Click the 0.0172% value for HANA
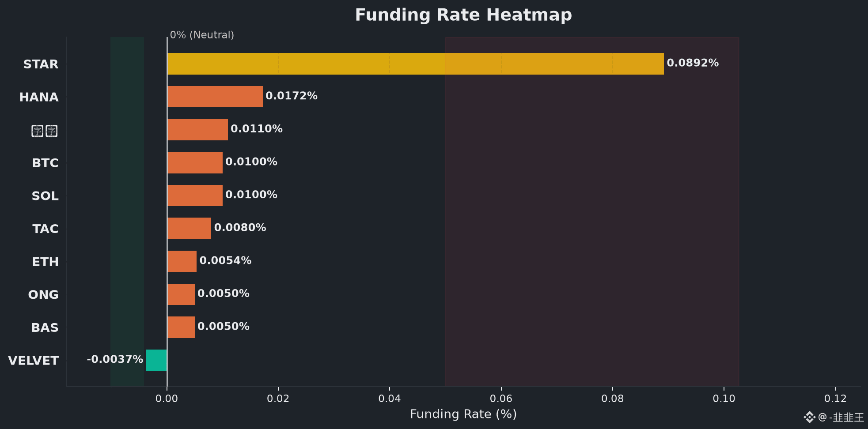This screenshot has width=868, height=429. (292, 96)
